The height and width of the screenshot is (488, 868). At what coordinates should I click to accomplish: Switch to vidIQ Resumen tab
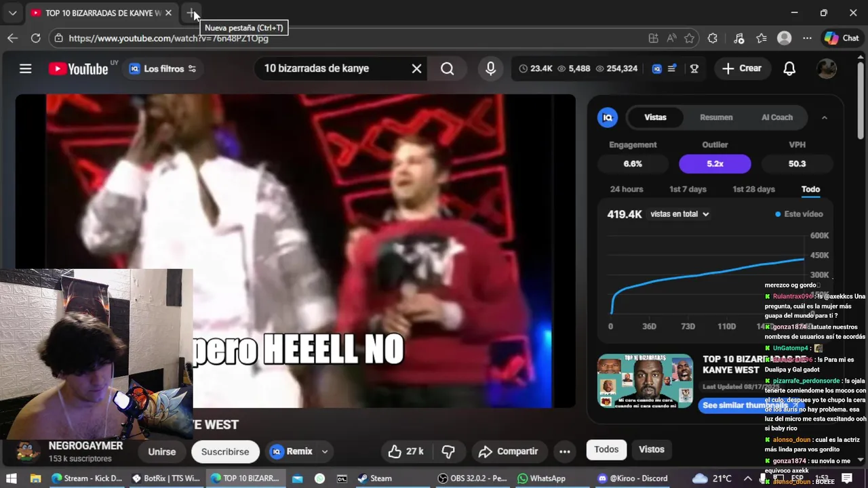click(x=716, y=117)
